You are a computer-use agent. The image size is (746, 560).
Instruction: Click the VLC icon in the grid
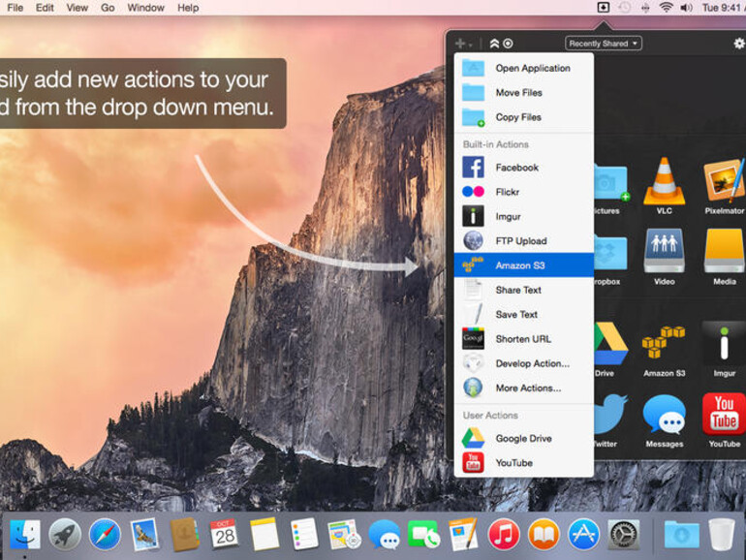point(664,181)
